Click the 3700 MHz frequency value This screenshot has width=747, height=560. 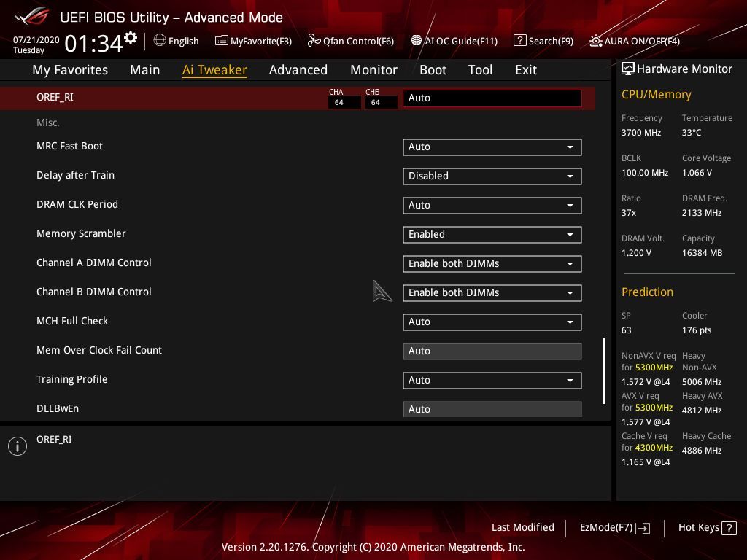point(641,133)
